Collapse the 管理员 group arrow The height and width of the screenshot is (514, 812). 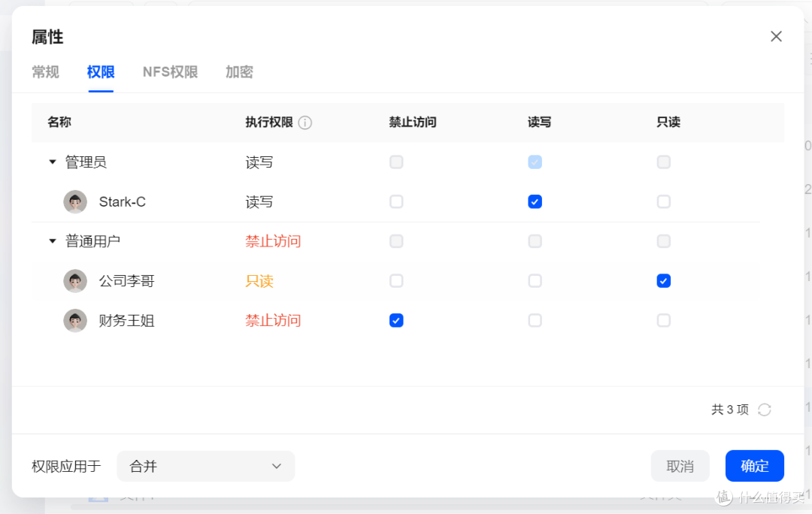point(53,162)
